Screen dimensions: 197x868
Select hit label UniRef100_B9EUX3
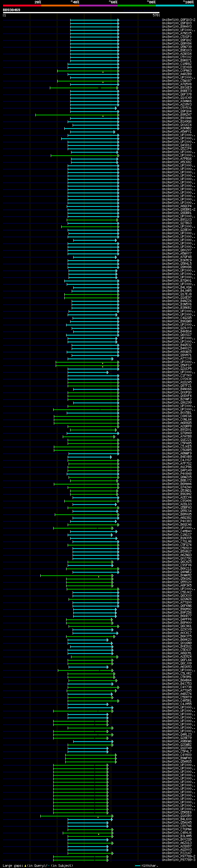177,50
